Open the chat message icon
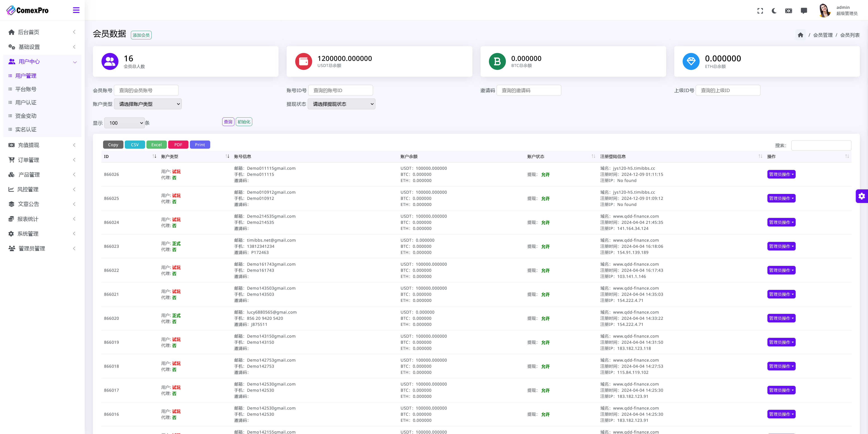 click(x=804, y=11)
